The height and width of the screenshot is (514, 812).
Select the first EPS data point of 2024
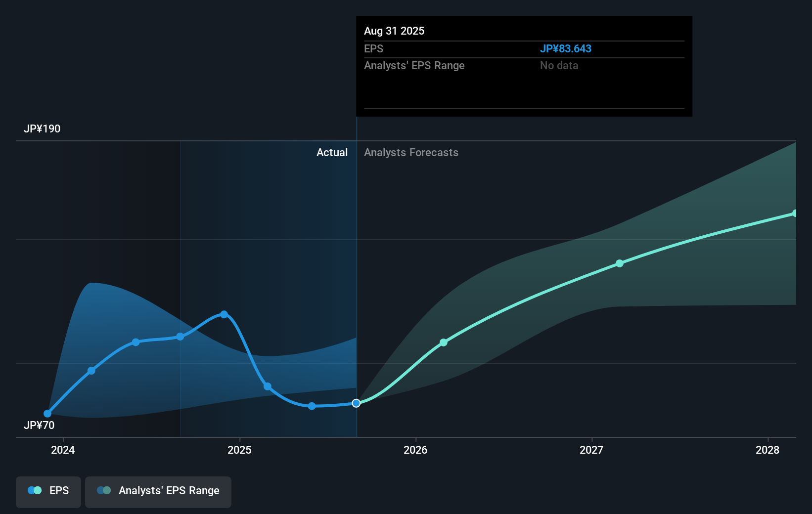click(47, 413)
